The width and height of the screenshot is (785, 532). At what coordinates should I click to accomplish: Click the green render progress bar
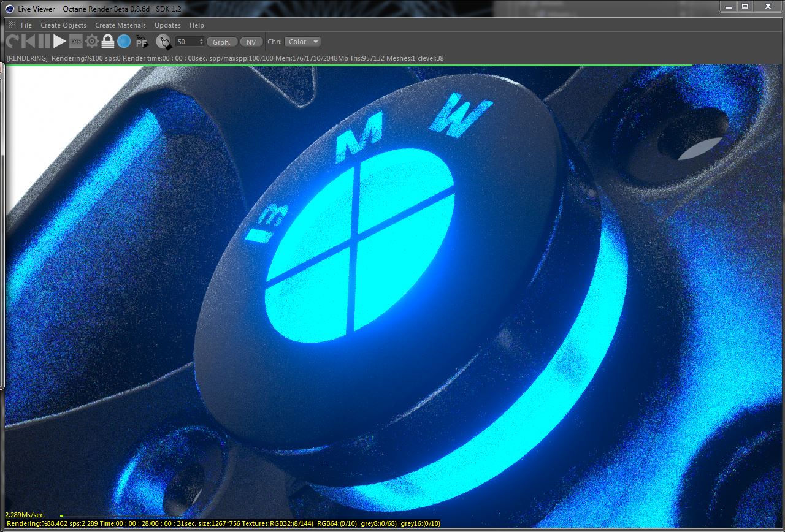point(348,64)
